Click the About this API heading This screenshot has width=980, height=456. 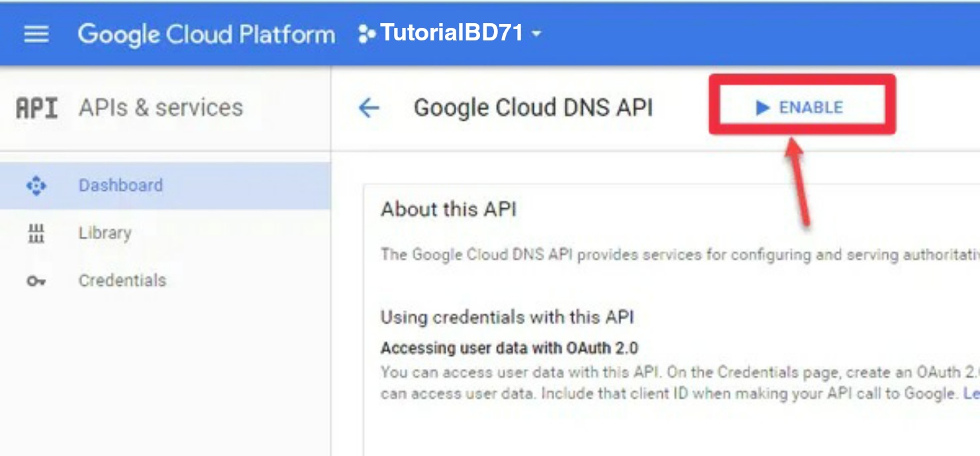pyautogui.click(x=448, y=209)
